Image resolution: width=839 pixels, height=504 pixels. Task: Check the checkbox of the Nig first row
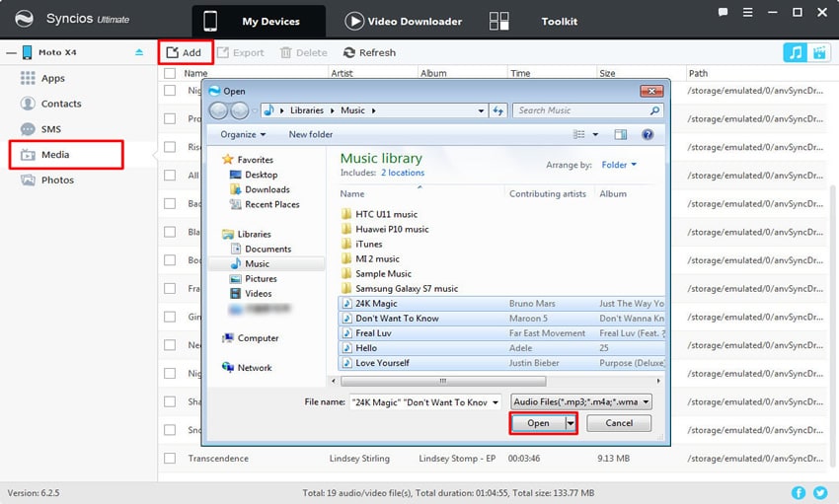[170, 91]
